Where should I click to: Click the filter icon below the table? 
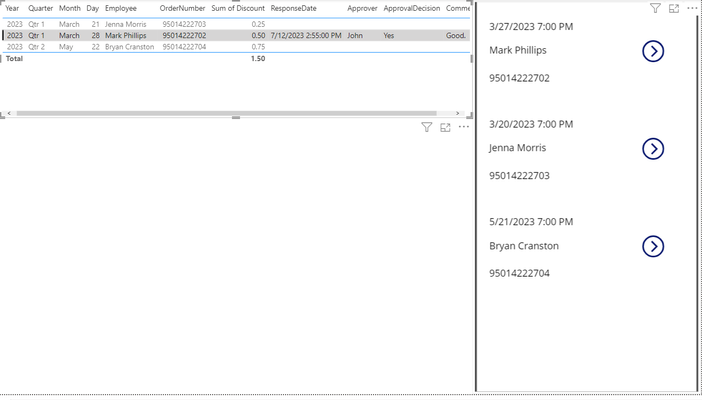(x=427, y=127)
